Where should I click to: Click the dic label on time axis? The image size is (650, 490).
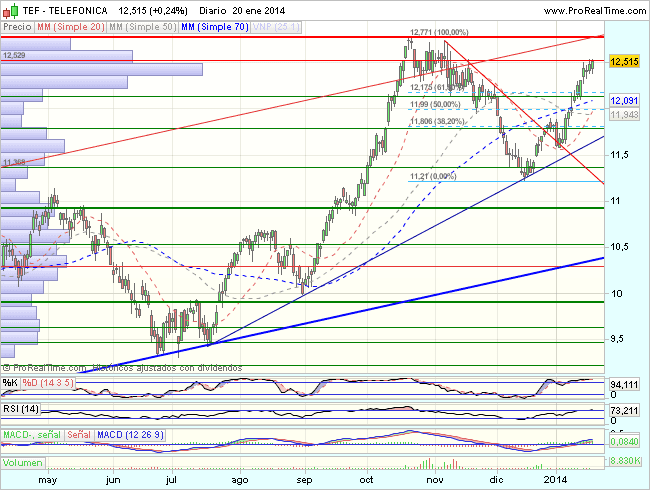(496, 480)
